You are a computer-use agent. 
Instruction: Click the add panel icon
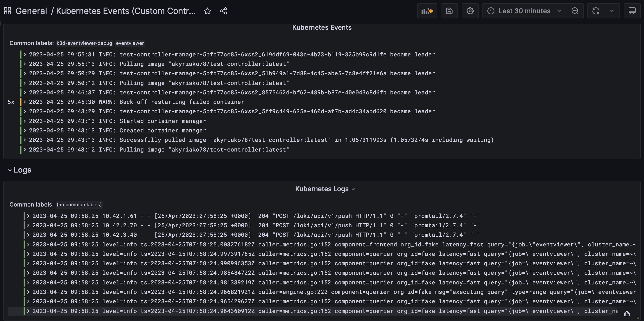pyautogui.click(x=427, y=11)
